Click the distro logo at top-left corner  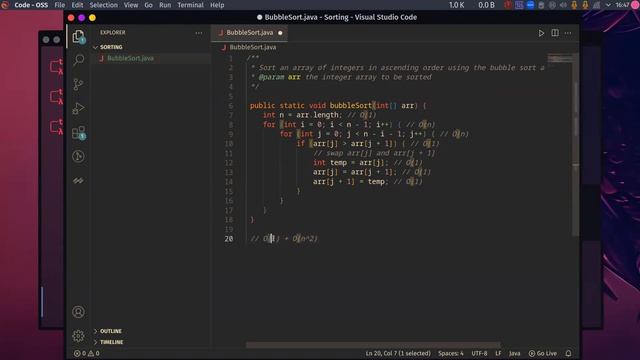click(5, 5)
